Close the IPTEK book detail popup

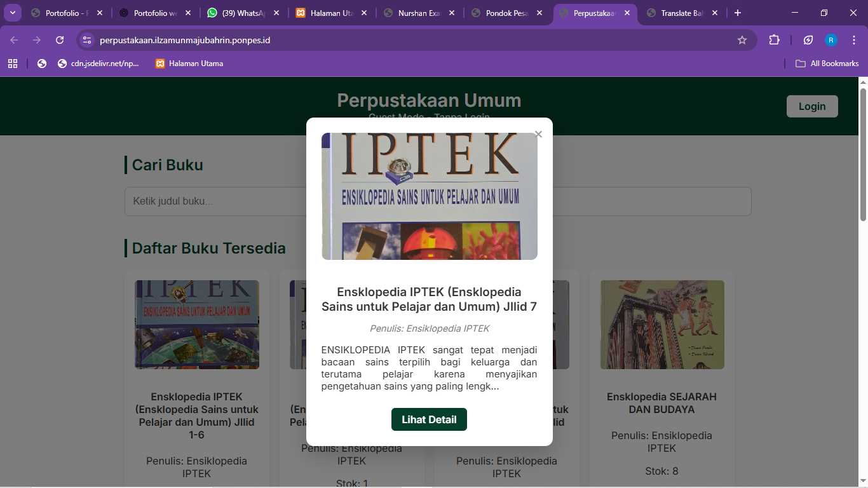click(538, 134)
